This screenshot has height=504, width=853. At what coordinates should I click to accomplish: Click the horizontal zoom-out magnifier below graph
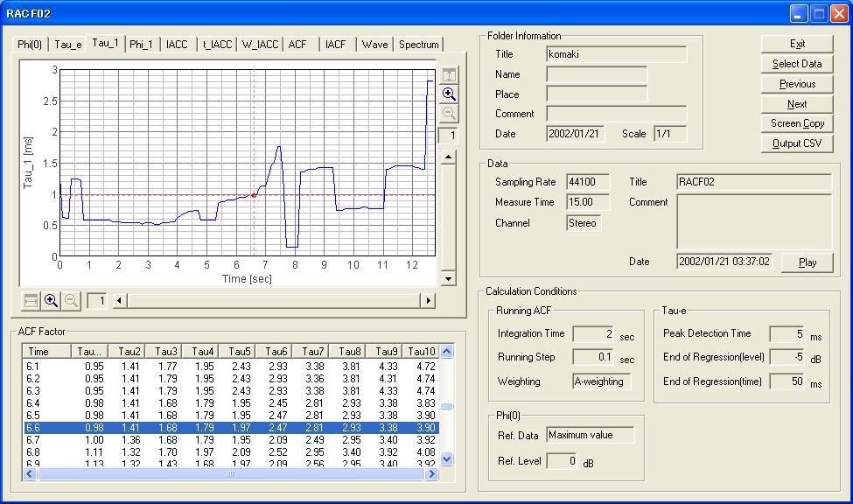[x=72, y=301]
